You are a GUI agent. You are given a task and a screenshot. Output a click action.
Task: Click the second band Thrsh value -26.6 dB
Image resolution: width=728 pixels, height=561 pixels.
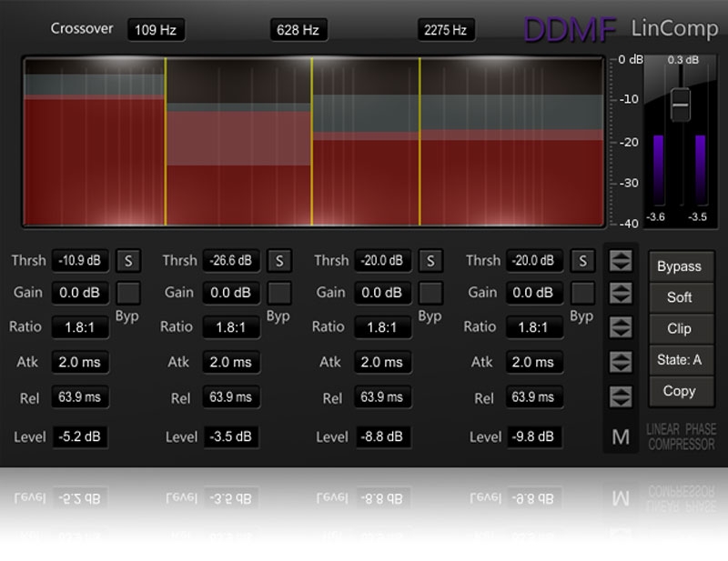pos(231,261)
